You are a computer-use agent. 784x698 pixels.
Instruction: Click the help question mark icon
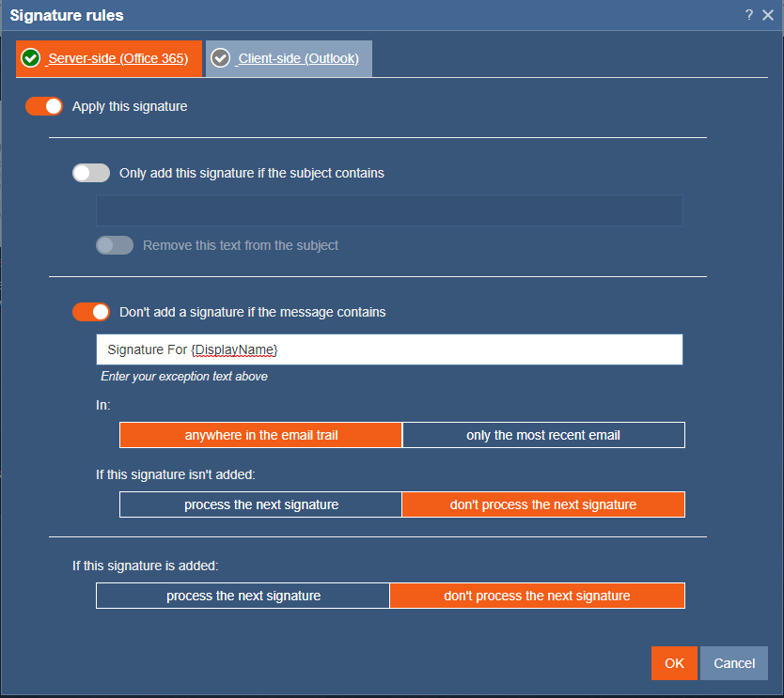pyautogui.click(x=748, y=15)
